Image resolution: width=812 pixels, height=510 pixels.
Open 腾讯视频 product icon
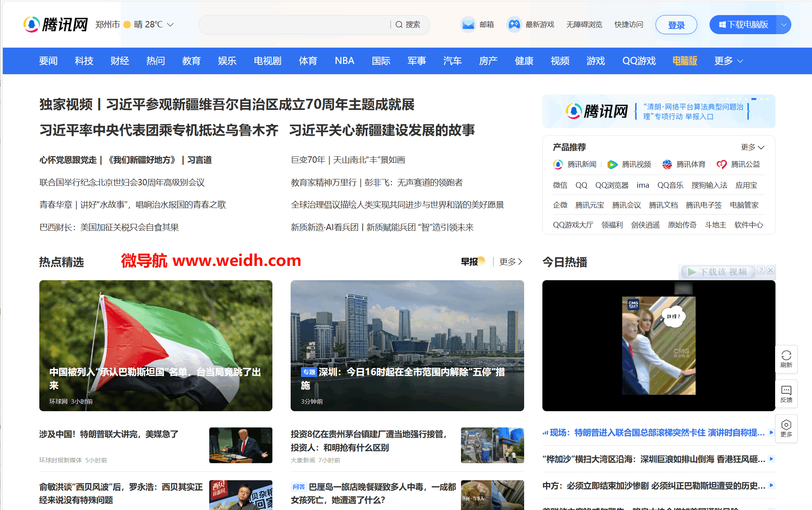[612, 164]
